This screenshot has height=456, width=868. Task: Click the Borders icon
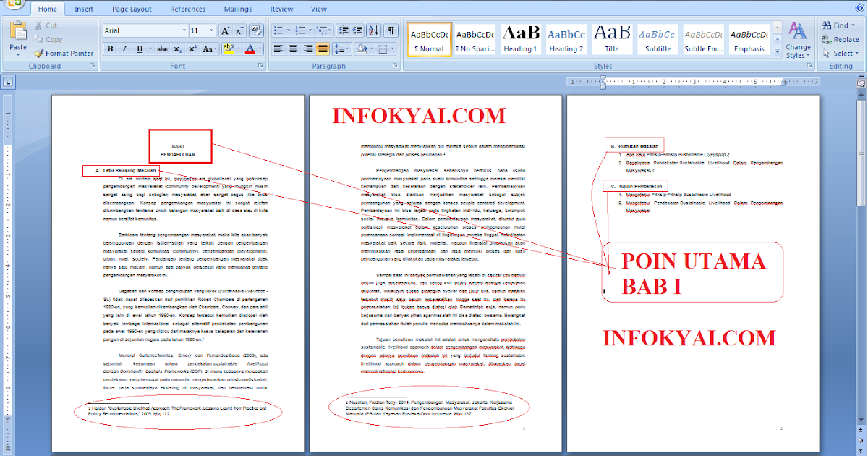point(383,48)
